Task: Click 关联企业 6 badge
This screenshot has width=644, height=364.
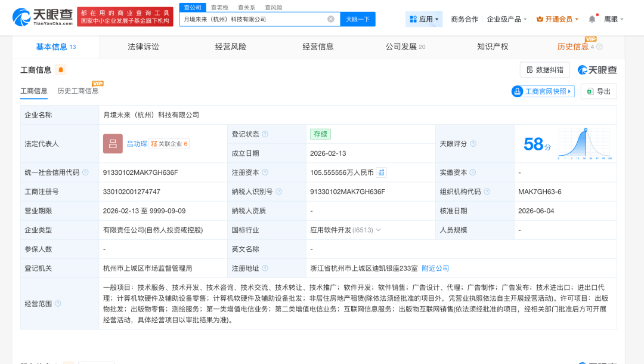Action: click(169, 144)
